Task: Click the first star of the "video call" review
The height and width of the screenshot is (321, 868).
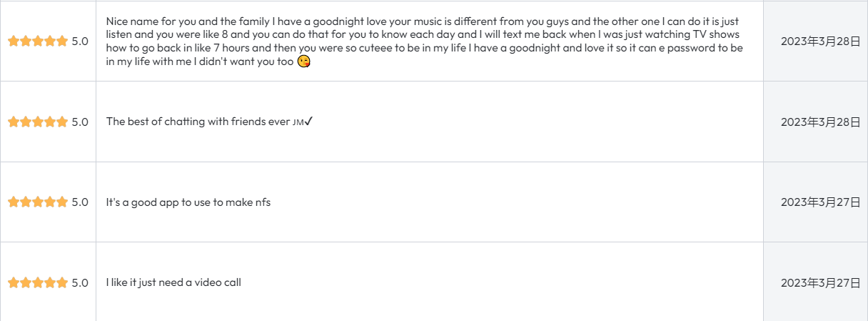Action: coord(14,282)
